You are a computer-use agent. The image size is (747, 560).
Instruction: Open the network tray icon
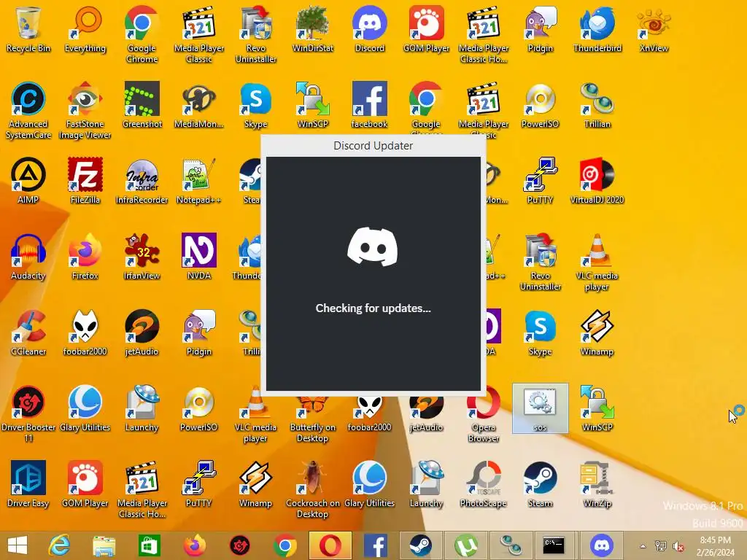[660, 546]
